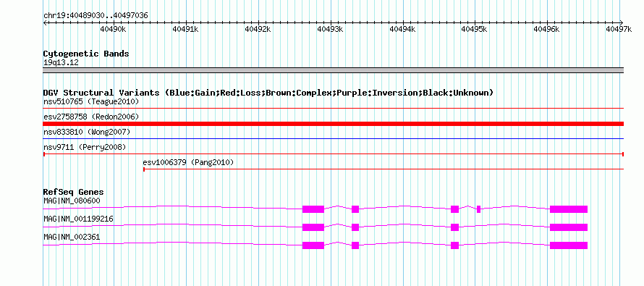Select the red esv1006379 loss line
Screen dimensions: 644x286
[x=384, y=169]
